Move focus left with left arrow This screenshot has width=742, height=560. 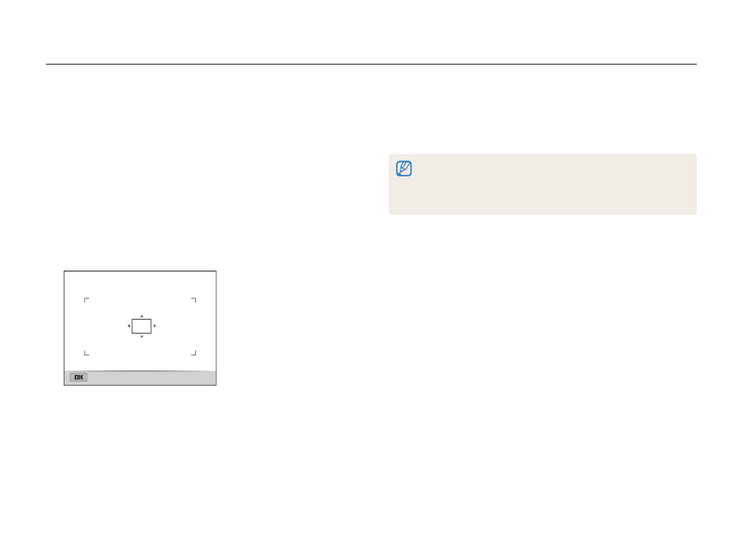(x=128, y=326)
